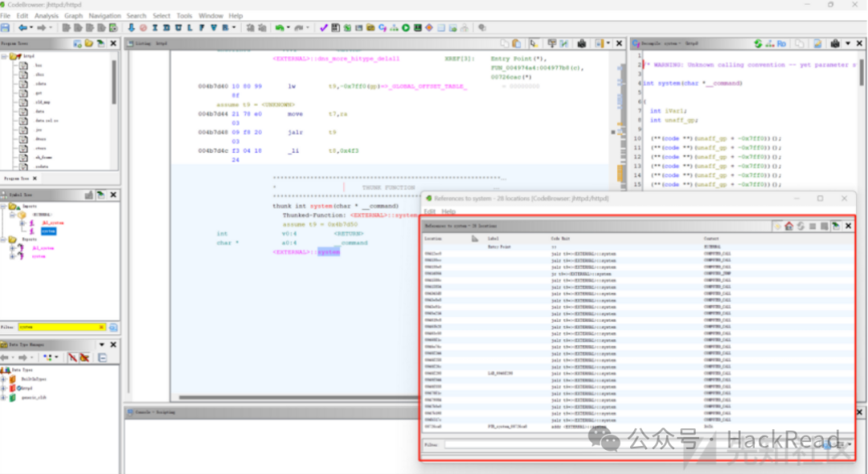Click create new tree icon in Program Trees
868x474 pixels.
pyautogui.click(x=77, y=43)
